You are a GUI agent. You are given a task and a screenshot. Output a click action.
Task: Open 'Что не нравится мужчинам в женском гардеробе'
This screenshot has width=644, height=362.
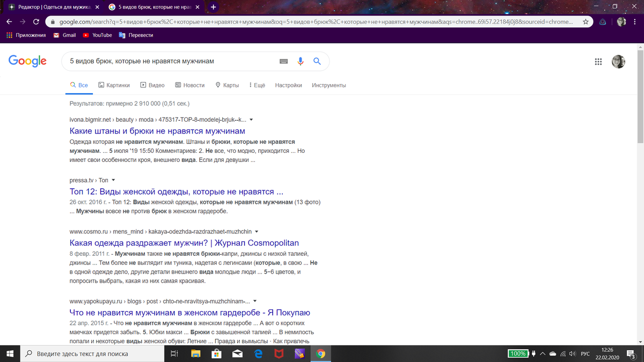pyautogui.click(x=190, y=313)
